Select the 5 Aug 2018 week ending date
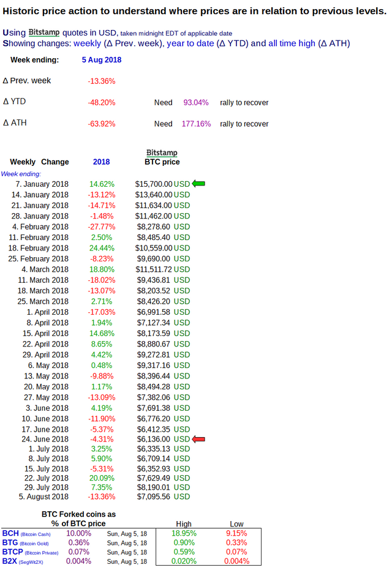The width and height of the screenshot is (392, 570). coord(102,59)
